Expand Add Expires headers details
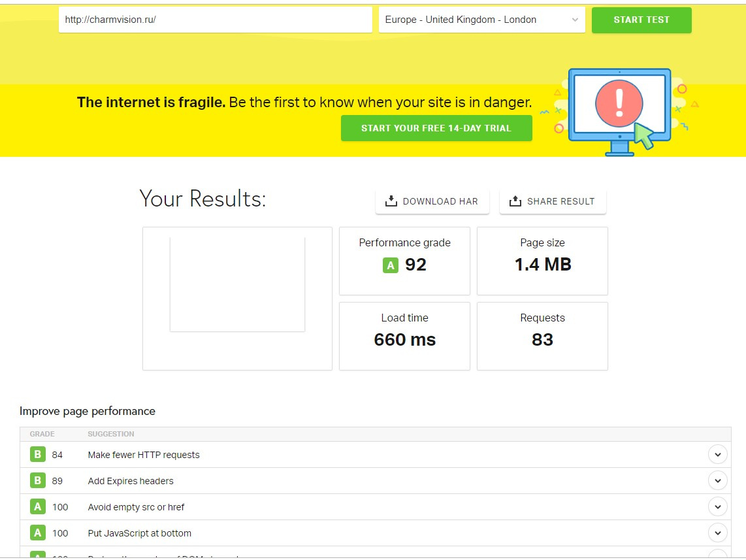746x560 pixels. coord(717,480)
